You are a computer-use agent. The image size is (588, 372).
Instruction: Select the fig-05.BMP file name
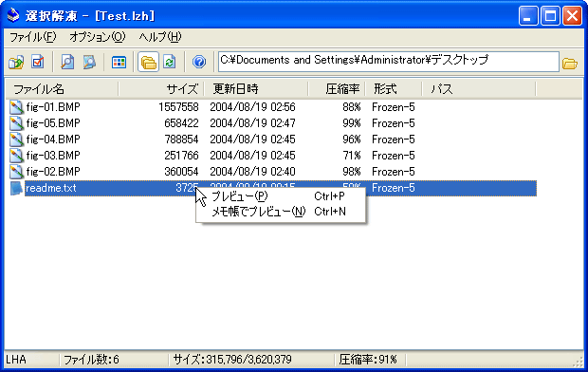(x=53, y=123)
